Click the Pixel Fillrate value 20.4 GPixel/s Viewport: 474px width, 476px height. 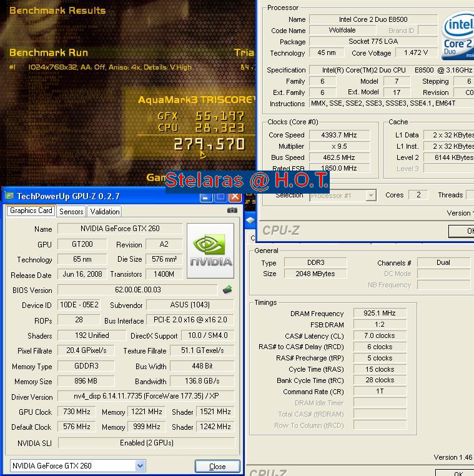pyautogui.click(x=86, y=350)
